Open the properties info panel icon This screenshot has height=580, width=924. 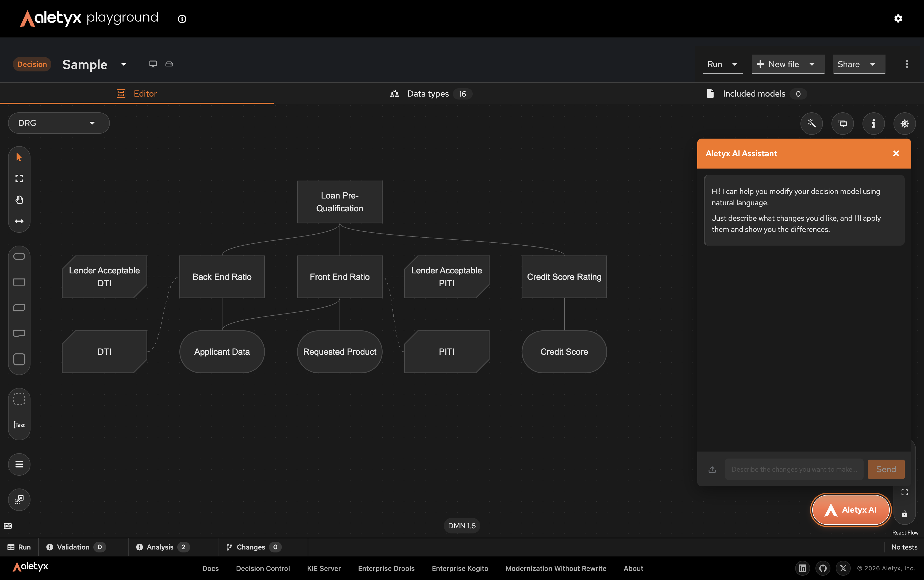click(873, 123)
